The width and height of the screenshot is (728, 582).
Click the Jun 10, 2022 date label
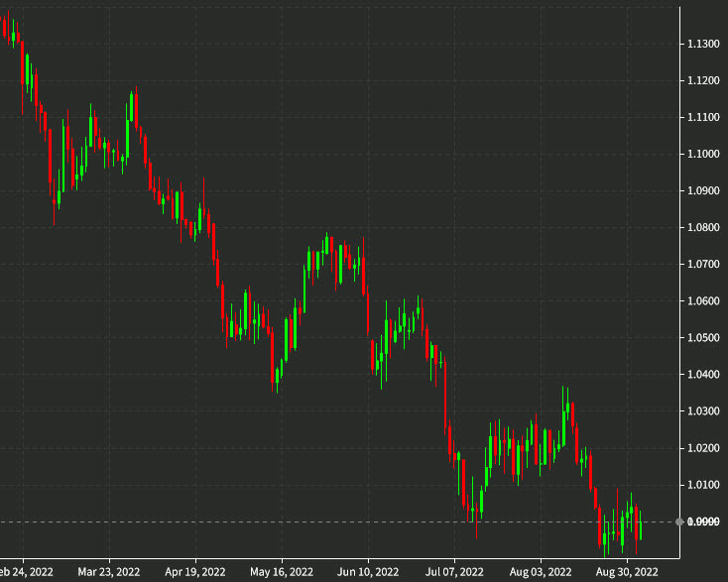367,572
